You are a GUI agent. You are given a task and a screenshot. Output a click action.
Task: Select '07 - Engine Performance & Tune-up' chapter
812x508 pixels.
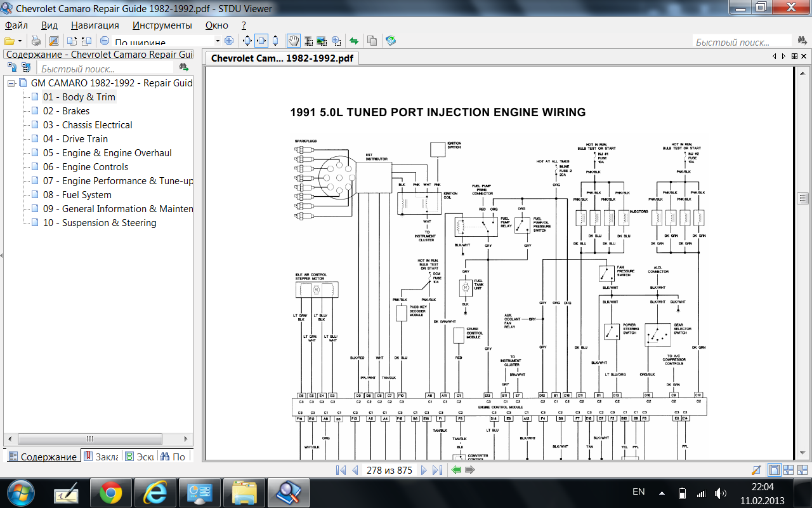pos(118,181)
